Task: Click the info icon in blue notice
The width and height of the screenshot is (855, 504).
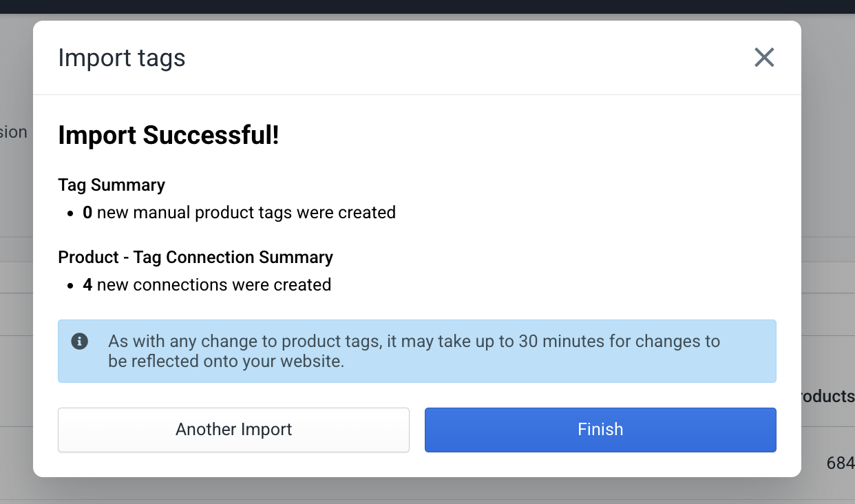Action: point(80,341)
